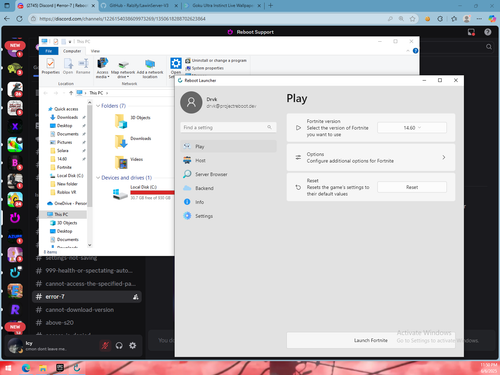Screen dimensions: 500x375
Task: Select the Downloads folder in This PC
Action: (133, 141)
